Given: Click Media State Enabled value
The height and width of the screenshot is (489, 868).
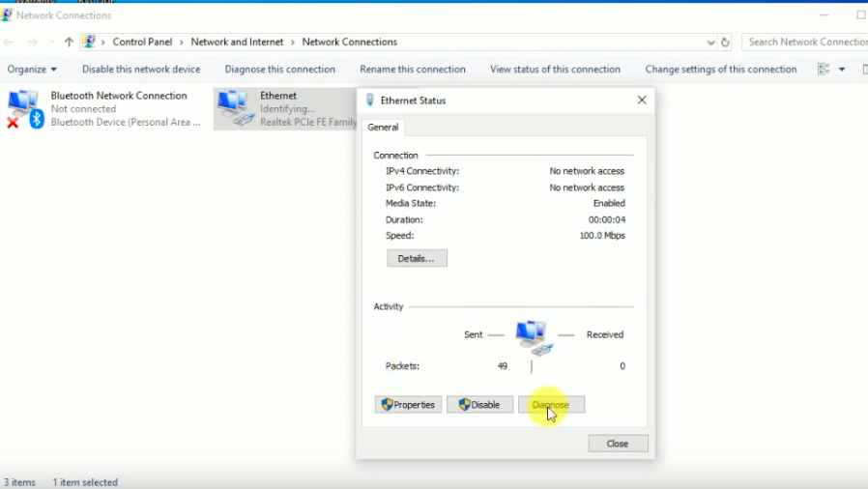Looking at the screenshot, I should point(609,204).
